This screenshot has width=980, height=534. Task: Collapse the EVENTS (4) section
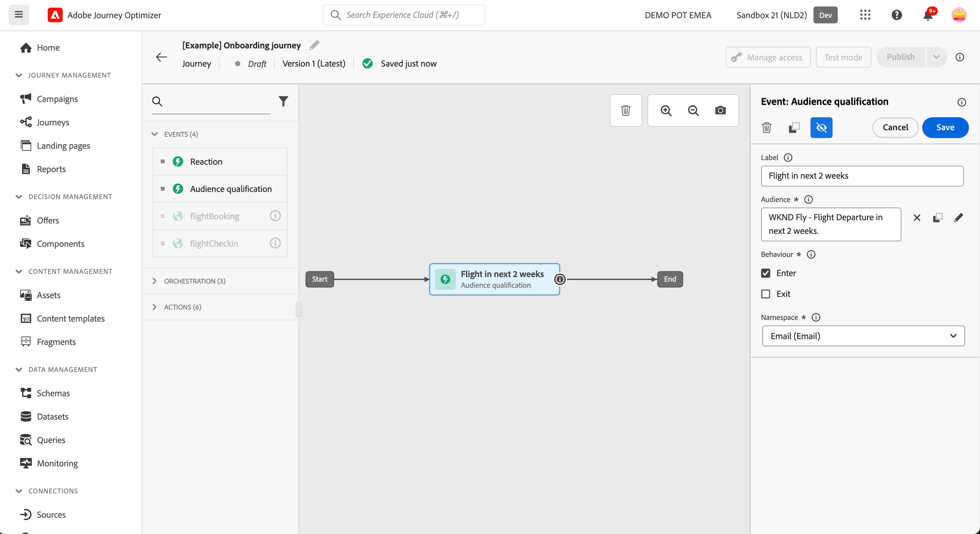coord(155,134)
